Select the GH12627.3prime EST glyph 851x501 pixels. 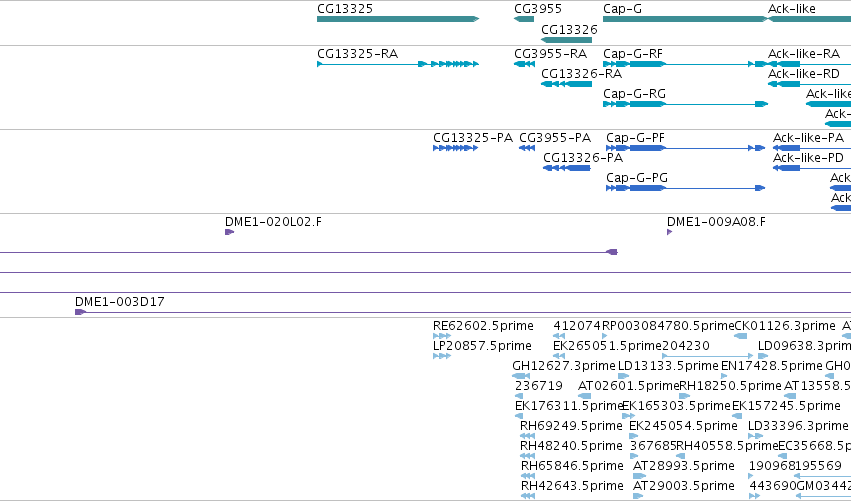[521, 376]
